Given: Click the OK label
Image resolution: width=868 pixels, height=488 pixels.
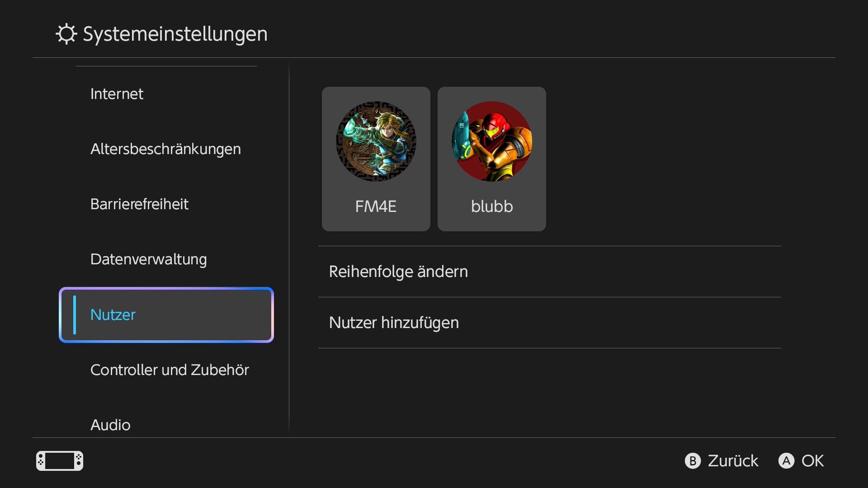Looking at the screenshot, I should [x=812, y=461].
